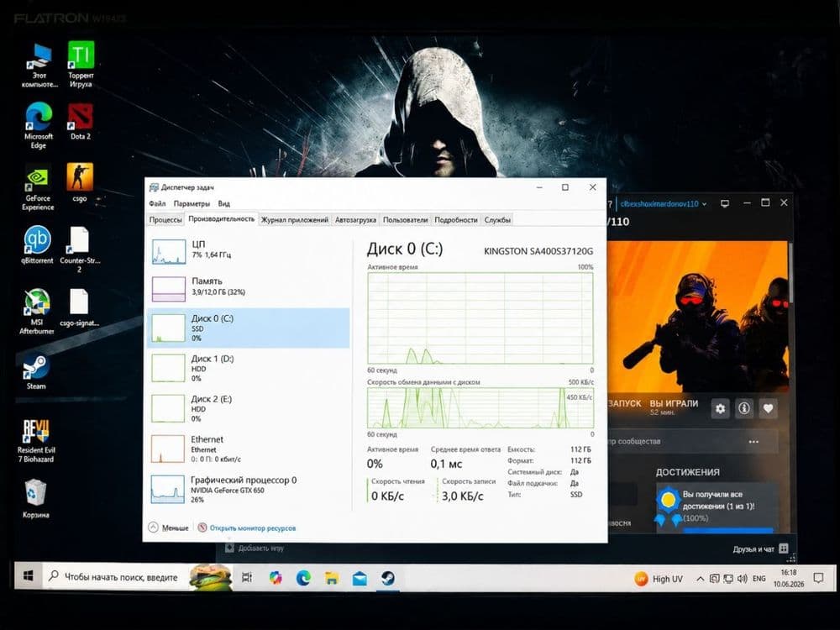Open Task View in the taskbar
The height and width of the screenshot is (630, 840).
tap(246, 577)
